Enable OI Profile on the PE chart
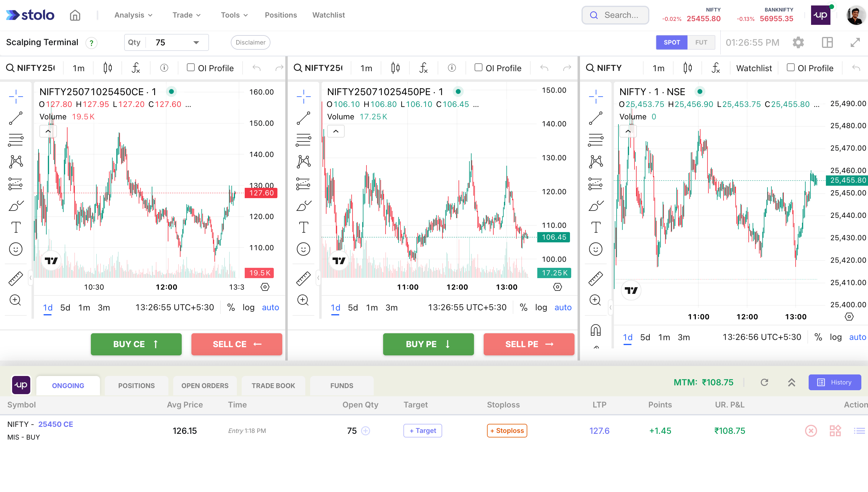This screenshot has width=868, height=492. click(479, 68)
